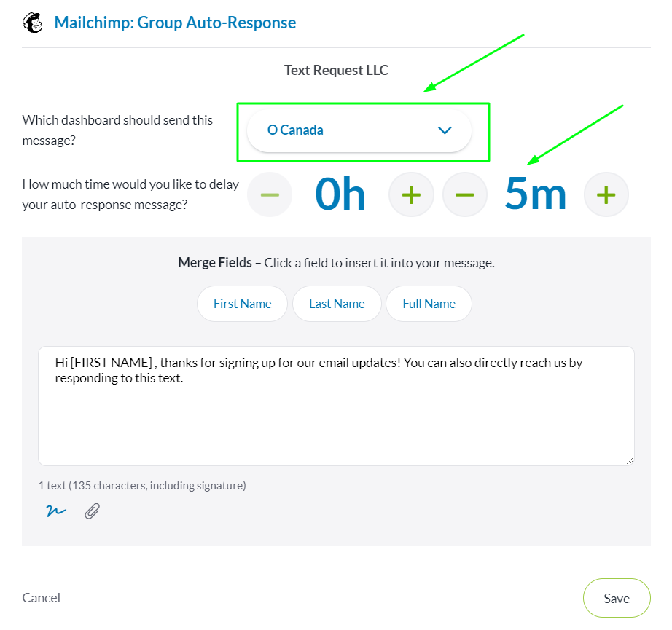This screenshot has width=672, height=630.
Task: Click the 5m minutes value
Action: click(535, 195)
